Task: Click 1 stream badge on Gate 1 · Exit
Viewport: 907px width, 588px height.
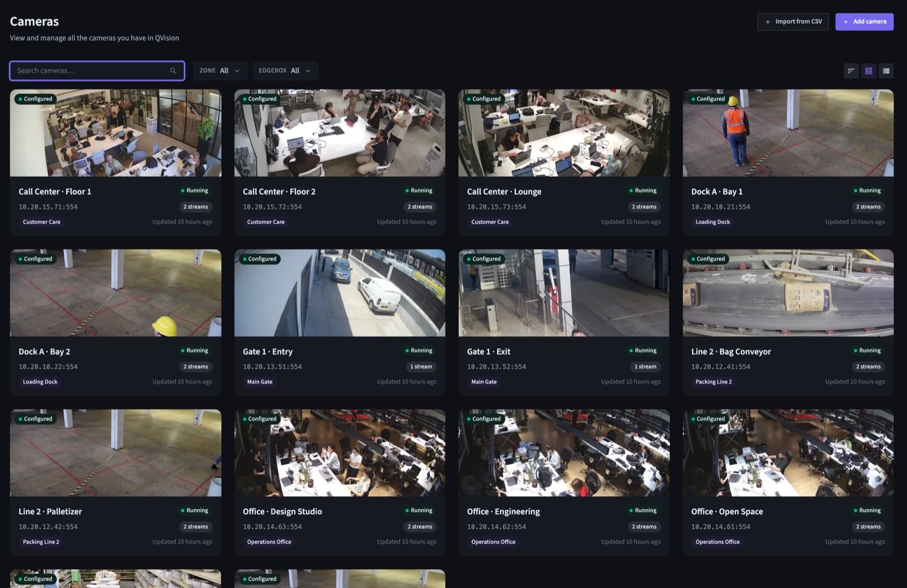Action: tap(645, 367)
